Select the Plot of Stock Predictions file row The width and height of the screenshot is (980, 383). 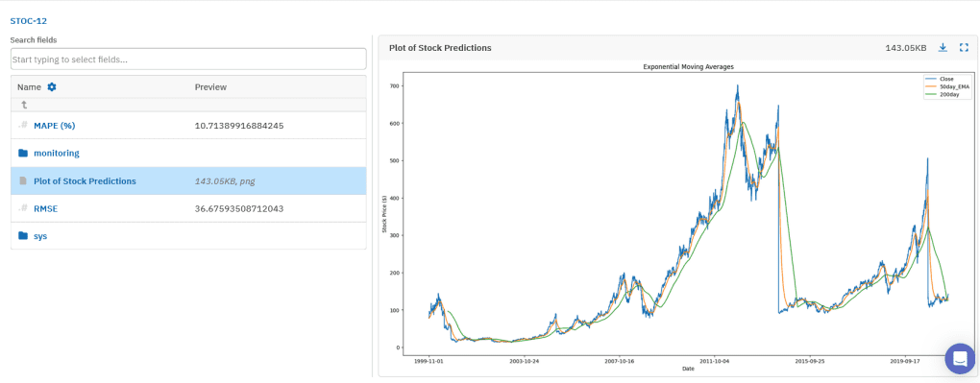(x=188, y=181)
